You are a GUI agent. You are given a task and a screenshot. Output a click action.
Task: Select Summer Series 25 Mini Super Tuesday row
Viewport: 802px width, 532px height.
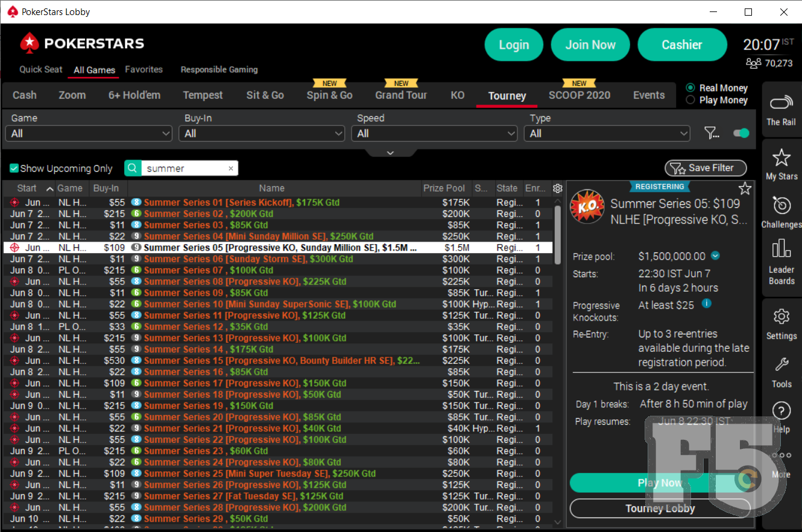(x=277, y=474)
